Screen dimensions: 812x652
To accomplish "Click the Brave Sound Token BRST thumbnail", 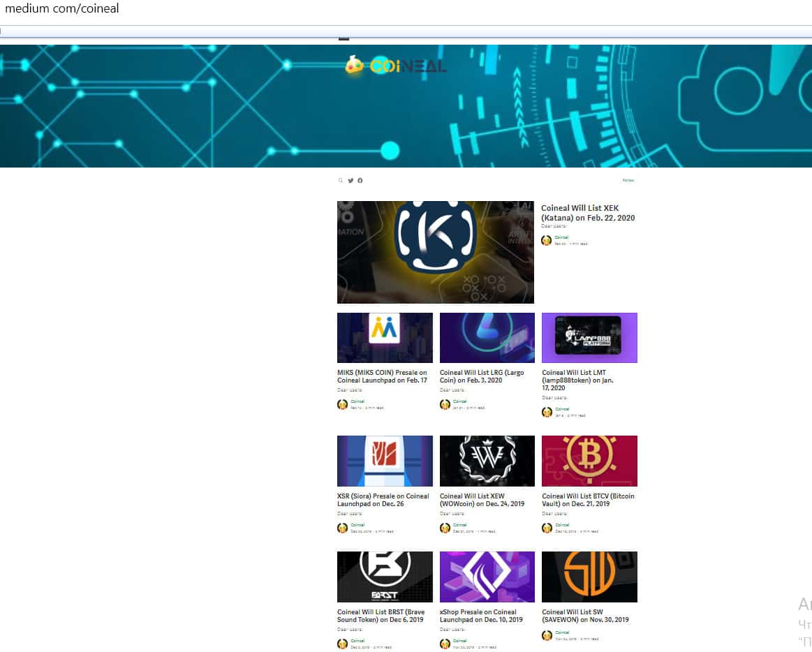I will pyautogui.click(x=385, y=577).
